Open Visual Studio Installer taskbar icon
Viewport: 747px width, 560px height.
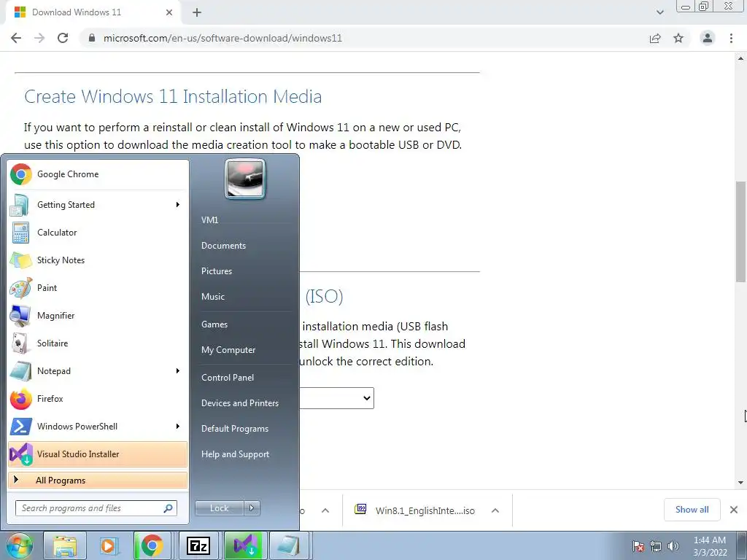244,545
